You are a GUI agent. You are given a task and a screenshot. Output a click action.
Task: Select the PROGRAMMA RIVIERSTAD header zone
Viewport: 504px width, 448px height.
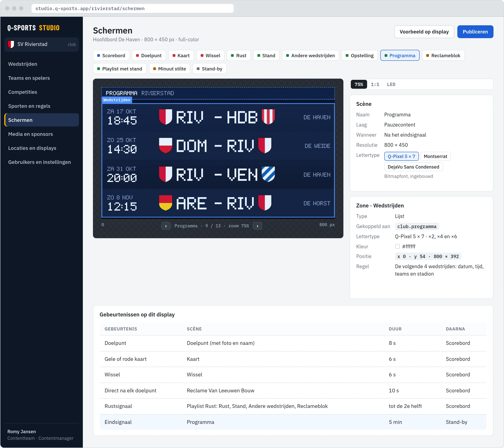click(218, 93)
